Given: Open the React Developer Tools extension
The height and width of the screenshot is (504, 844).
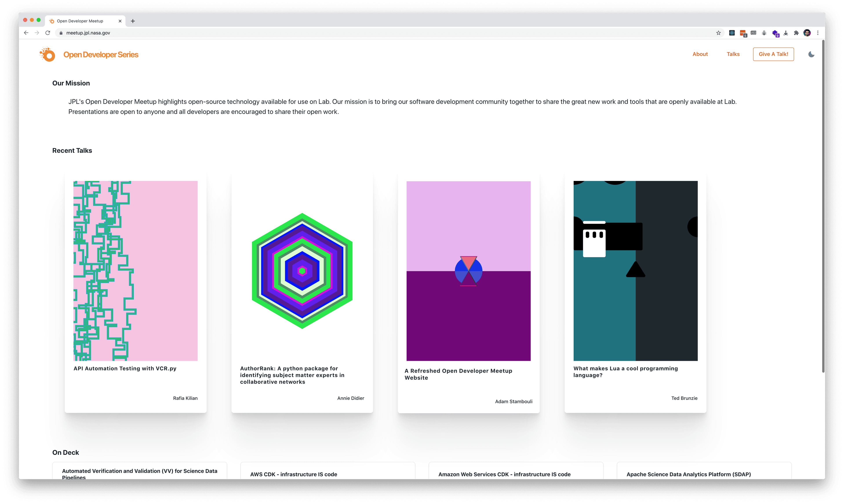Looking at the screenshot, I should point(732,33).
